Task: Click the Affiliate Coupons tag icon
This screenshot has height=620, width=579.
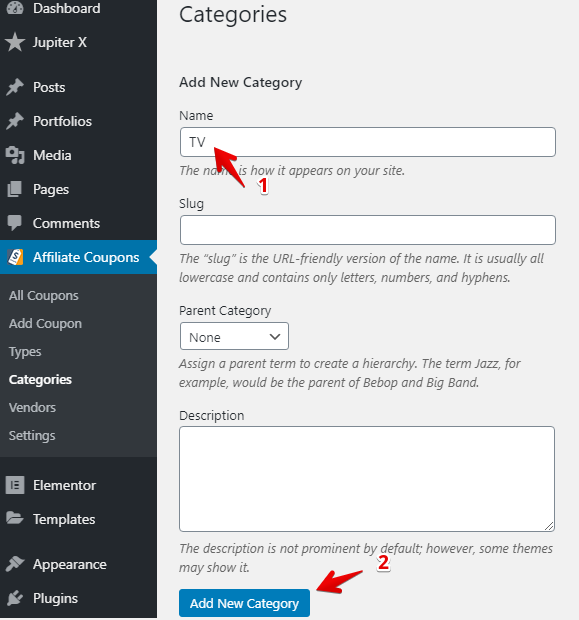Action: click(x=15, y=257)
